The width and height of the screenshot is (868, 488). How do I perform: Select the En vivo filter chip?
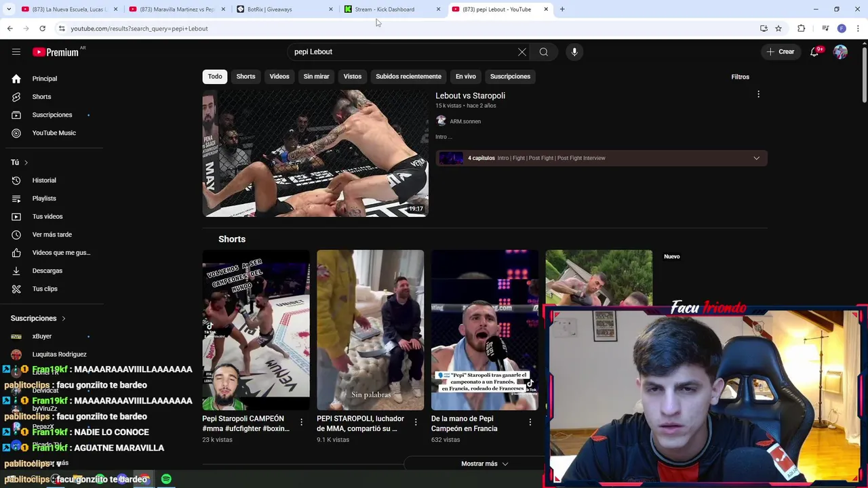tap(466, 77)
